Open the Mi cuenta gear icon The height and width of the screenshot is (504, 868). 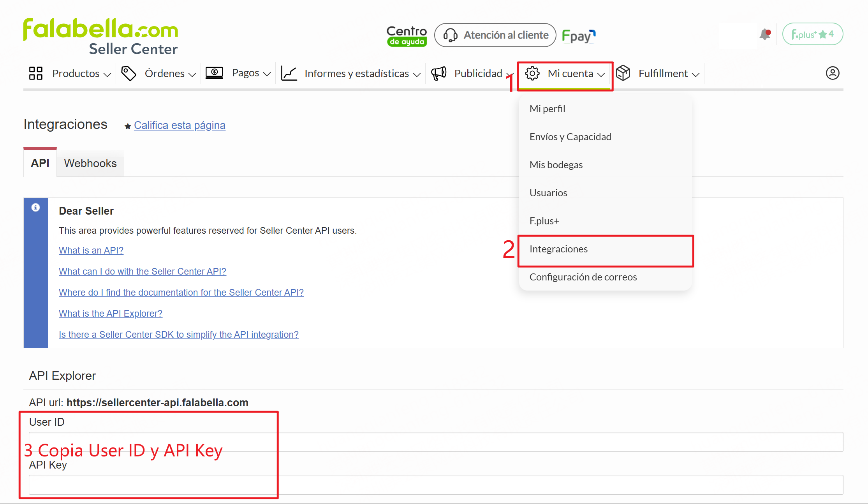click(533, 73)
